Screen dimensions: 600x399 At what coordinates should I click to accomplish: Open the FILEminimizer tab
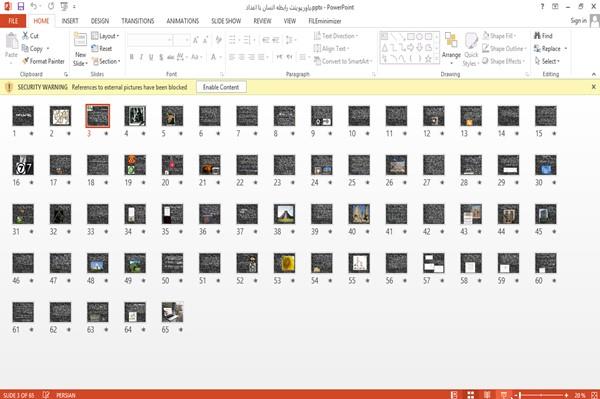pyautogui.click(x=325, y=21)
